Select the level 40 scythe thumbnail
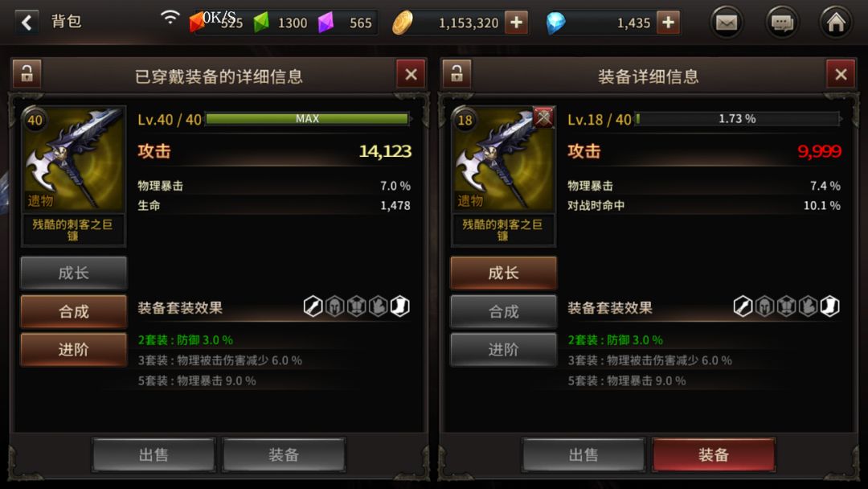The width and height of the screenshot is (868, 489). [73, 159]
